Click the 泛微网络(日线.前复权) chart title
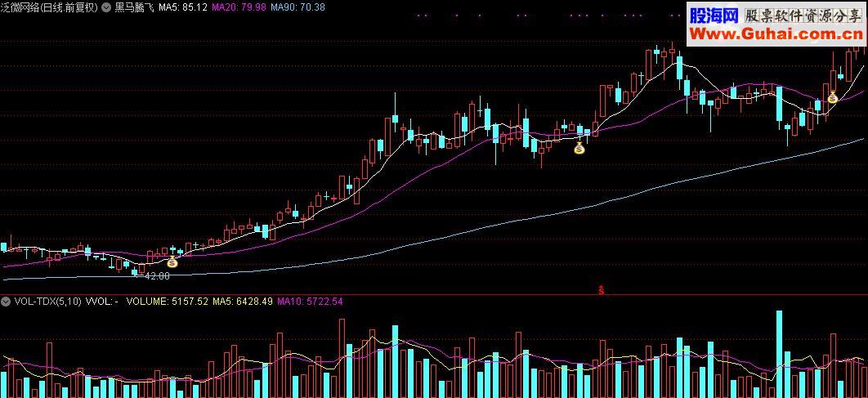 point(50,7)
